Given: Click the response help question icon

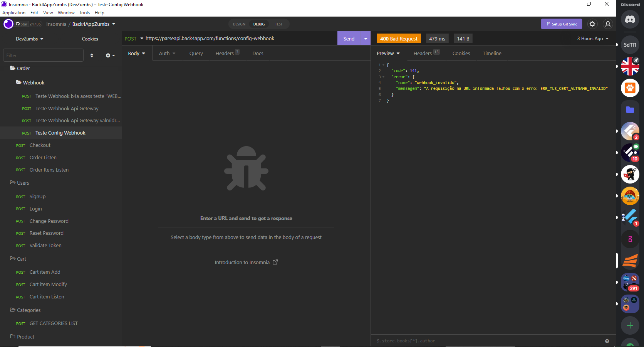Looking at the screenshot, I should (x=607, y=341).
